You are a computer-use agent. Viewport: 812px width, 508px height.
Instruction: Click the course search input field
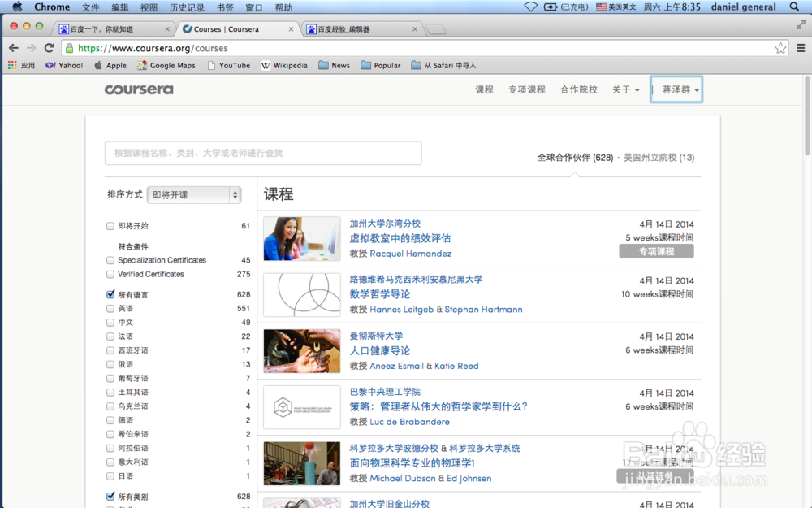(x=263, y=153)
